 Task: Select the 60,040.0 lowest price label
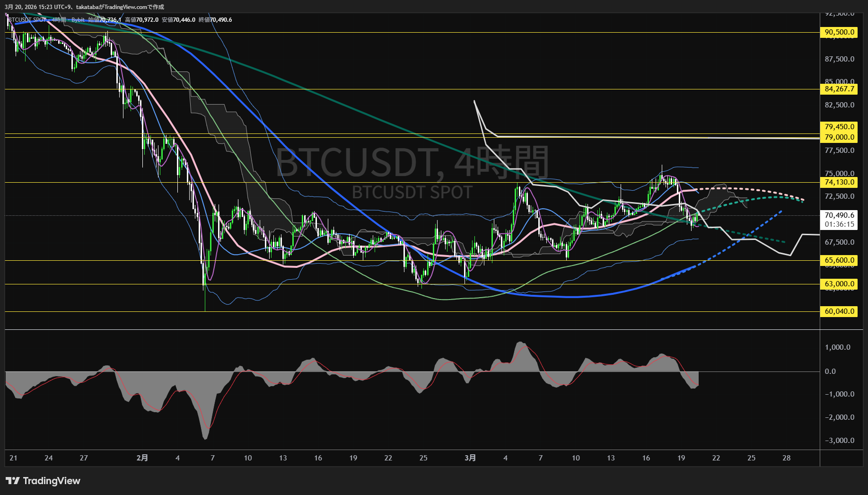(839, 311)
